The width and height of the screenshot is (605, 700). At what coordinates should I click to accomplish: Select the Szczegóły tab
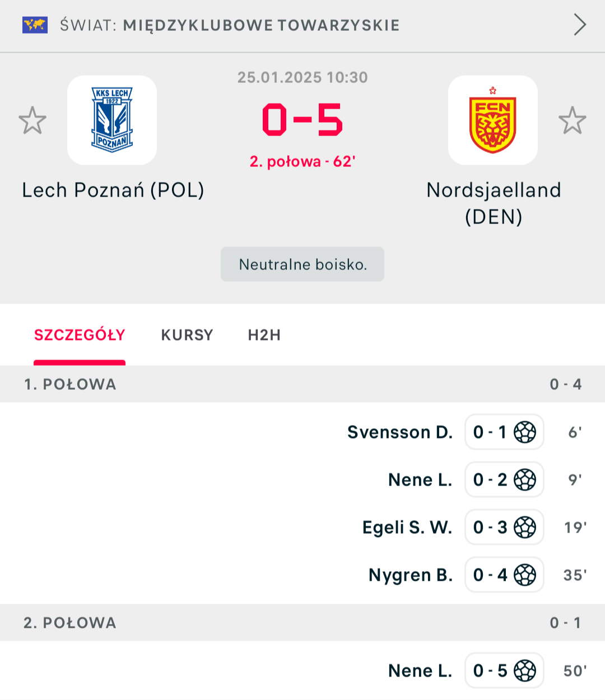(x=80, y=335)
